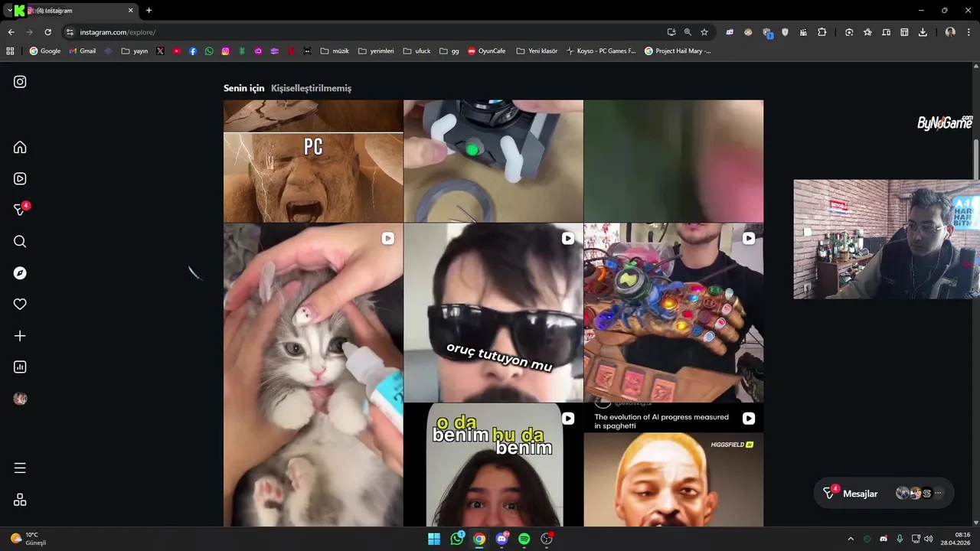Open WhatsApp from the taskbar
The image size is (980, 551).
tap(457, 539)
